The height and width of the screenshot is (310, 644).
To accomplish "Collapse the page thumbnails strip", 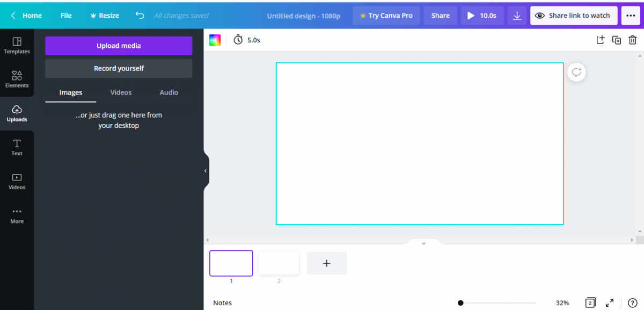I will tap(423, 243).
